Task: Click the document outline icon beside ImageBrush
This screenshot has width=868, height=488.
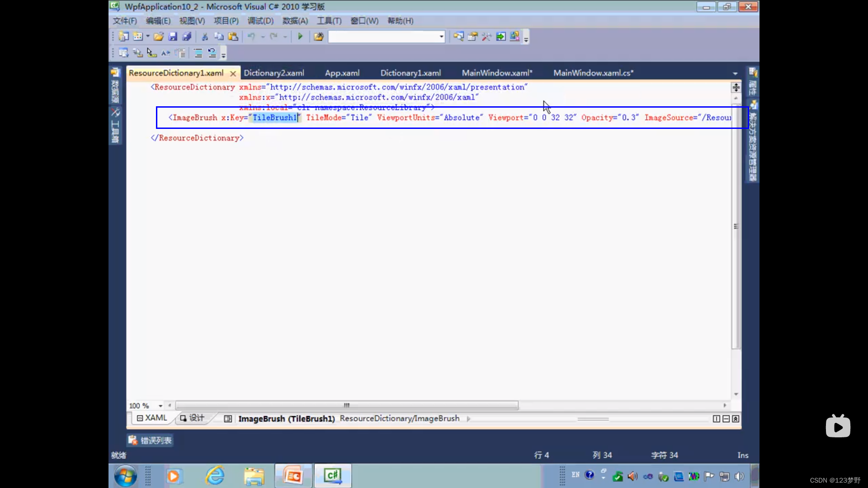Action: (x=228, y=419)
